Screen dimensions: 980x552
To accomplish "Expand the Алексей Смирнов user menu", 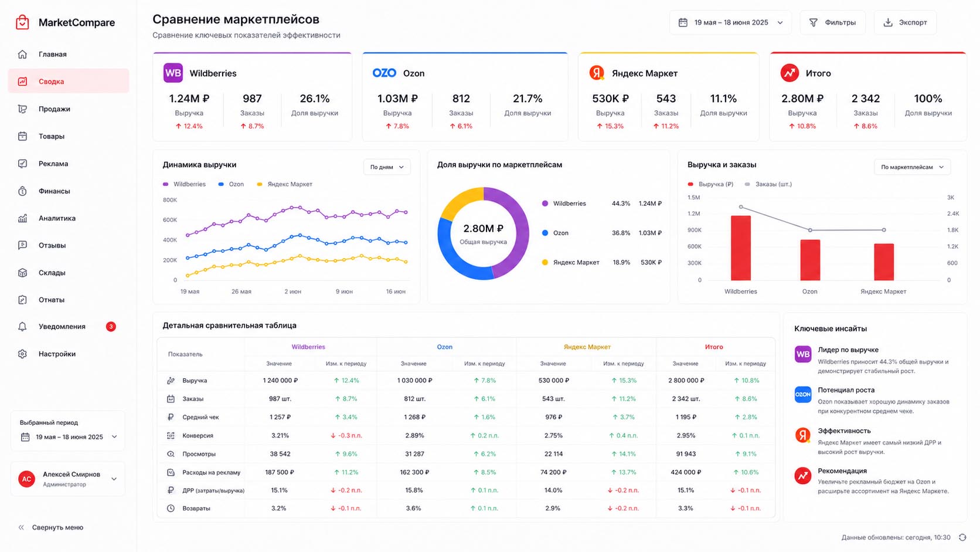I will tap(68, 479).
